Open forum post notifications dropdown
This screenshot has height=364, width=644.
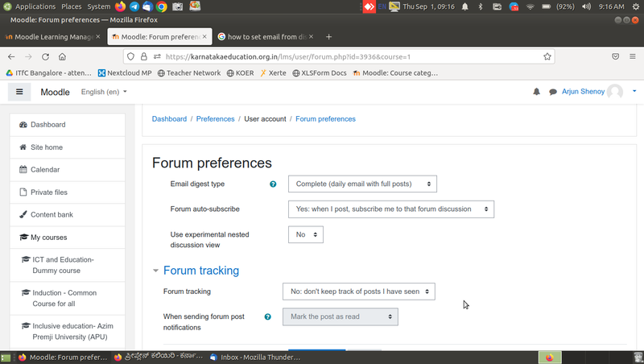pos(340,316)
